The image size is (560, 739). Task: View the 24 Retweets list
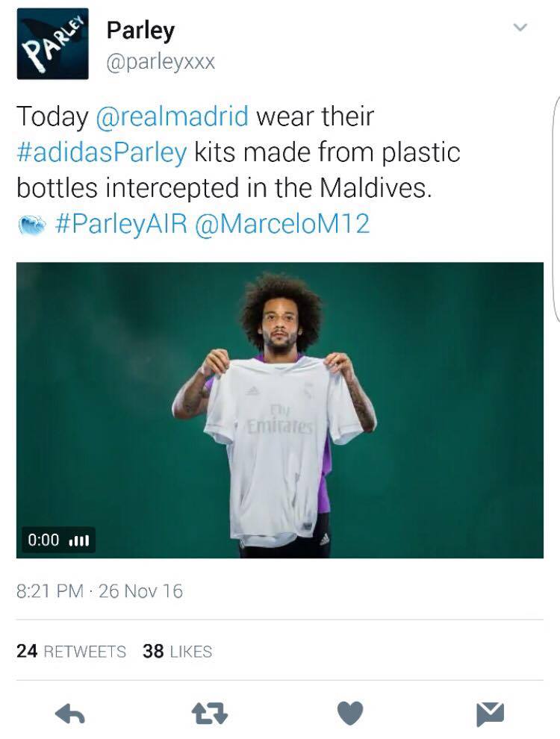tap(71, 652)
